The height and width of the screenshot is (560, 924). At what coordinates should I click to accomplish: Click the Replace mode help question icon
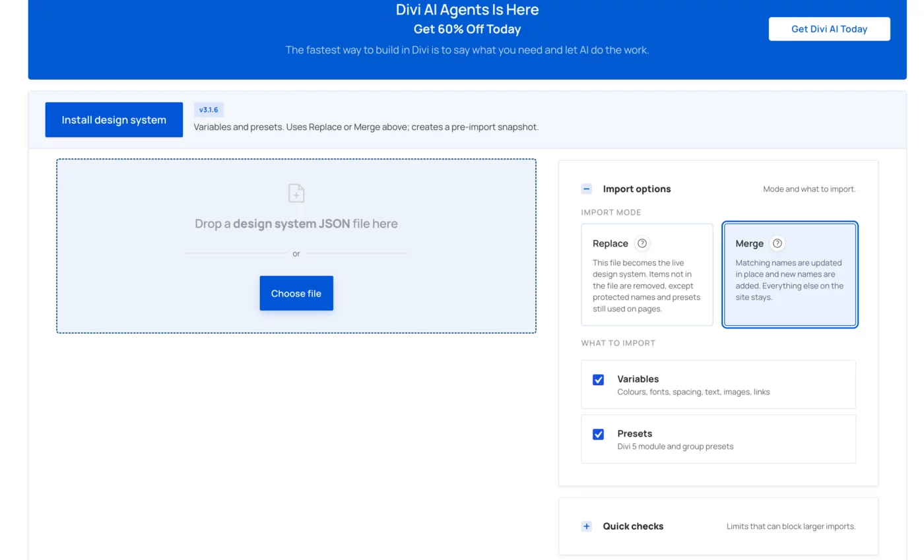tap(642, 243)
